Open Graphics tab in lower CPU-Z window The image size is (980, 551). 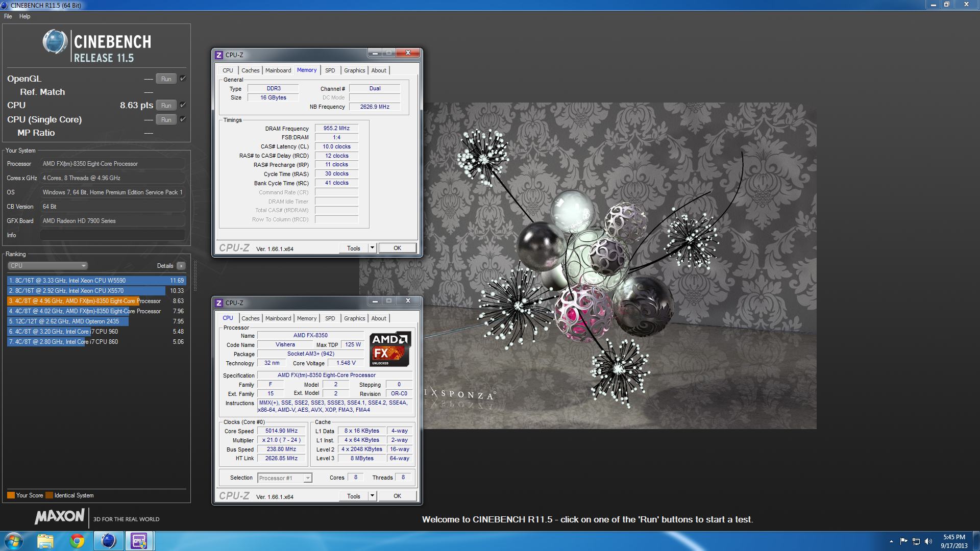[x=354, y=318]
